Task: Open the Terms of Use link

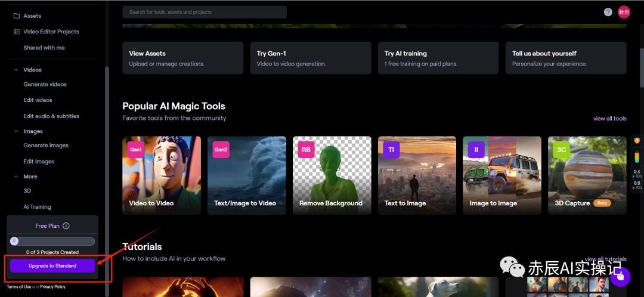Action: click(19, 287)
